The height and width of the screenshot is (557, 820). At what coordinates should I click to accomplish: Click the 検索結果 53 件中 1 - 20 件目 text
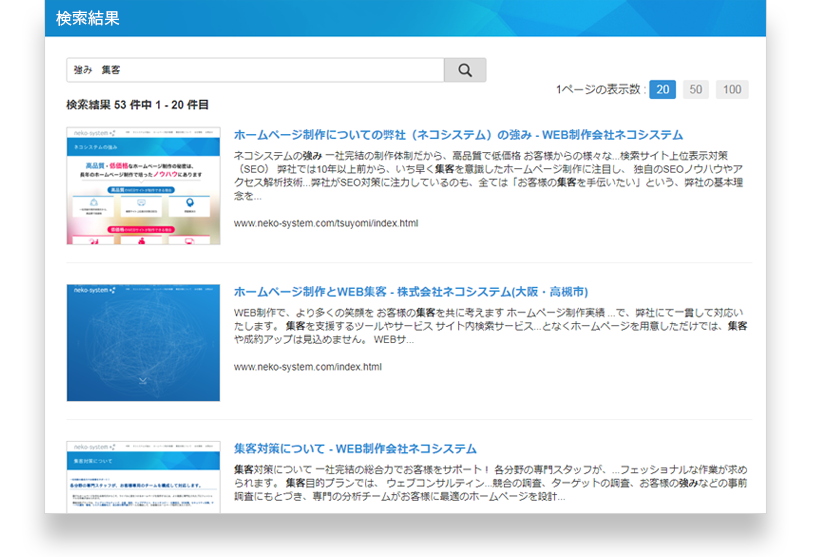coord(138,105)
